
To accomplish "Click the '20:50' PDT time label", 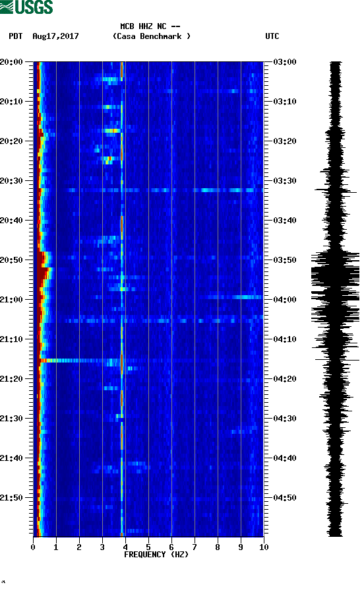I will 12,260.
